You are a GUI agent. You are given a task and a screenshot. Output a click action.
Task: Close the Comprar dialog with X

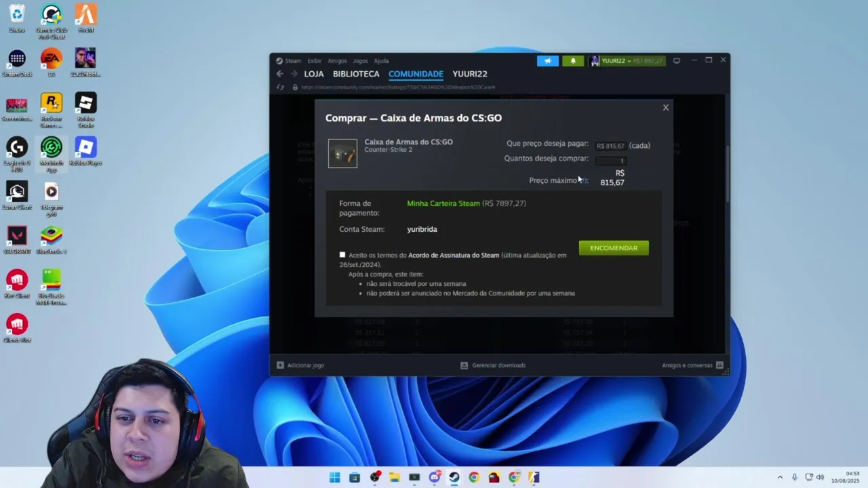click(x=665, y=107)
